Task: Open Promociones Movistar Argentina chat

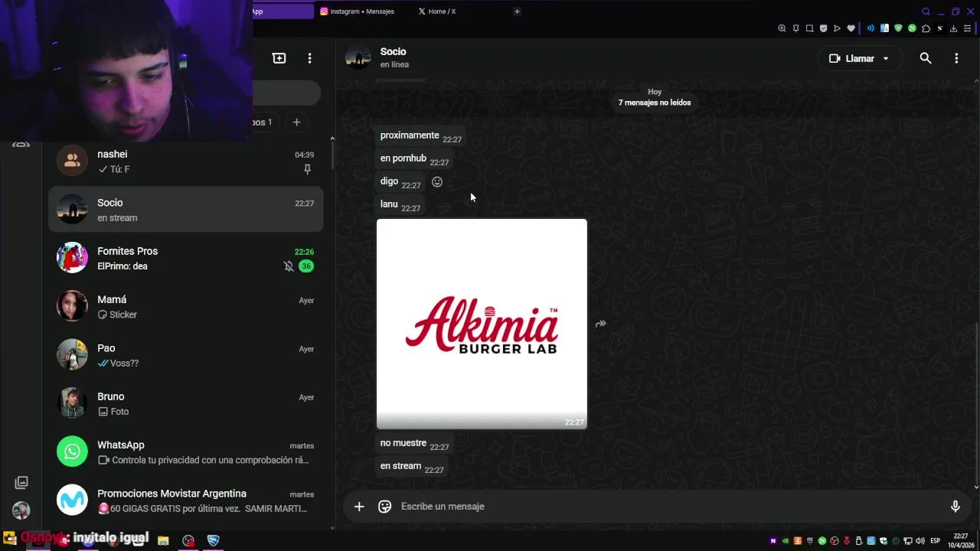Action: [185, 500]
